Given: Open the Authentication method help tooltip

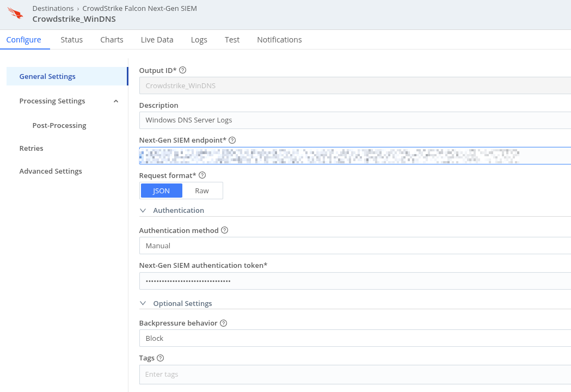Looking at the screenshot, I should 224,230.
